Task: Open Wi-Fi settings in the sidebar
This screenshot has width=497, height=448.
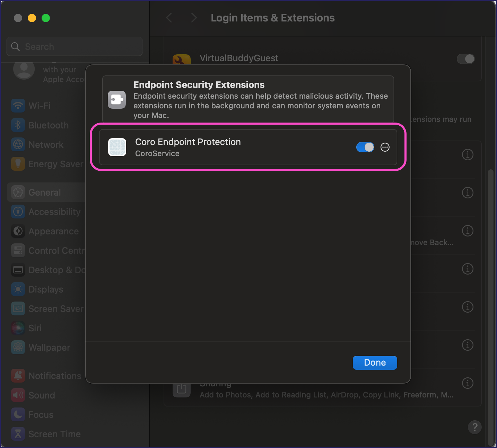Action: coord(39,106)
